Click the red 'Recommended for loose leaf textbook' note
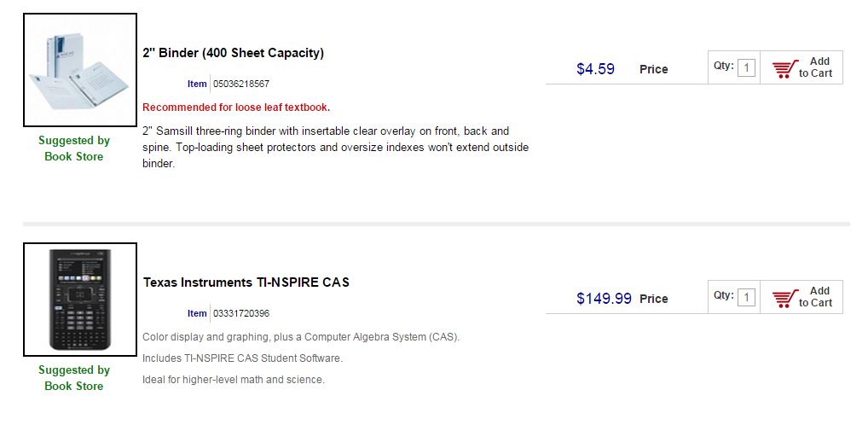 [236, 108]
